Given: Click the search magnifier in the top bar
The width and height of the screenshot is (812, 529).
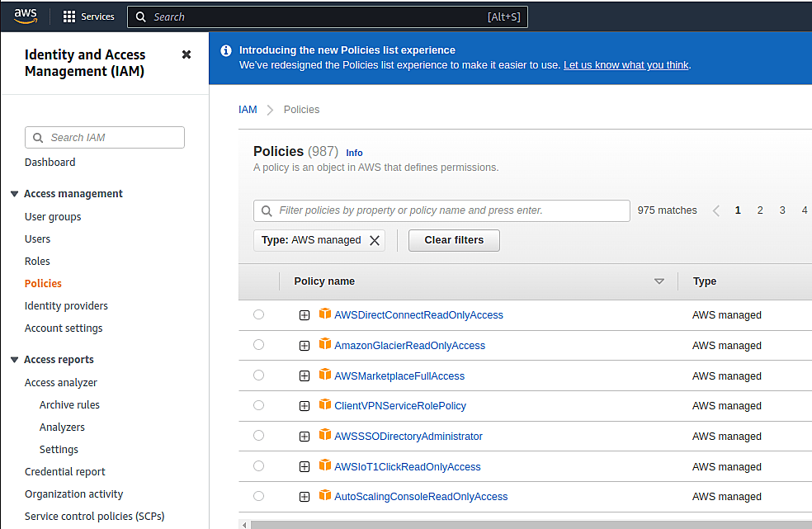Looking at the screenshot, I should (x=140, y=17).
